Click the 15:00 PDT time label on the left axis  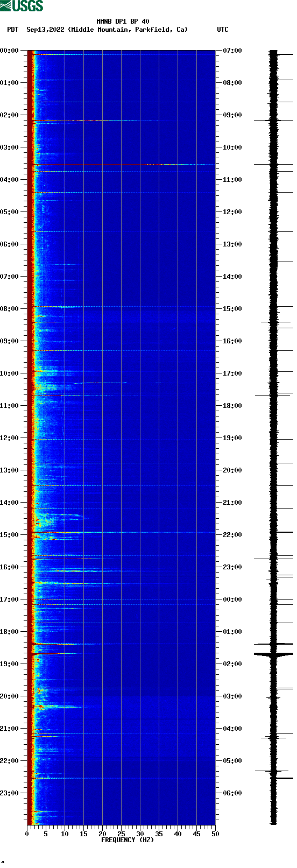(x=10, y=535)
